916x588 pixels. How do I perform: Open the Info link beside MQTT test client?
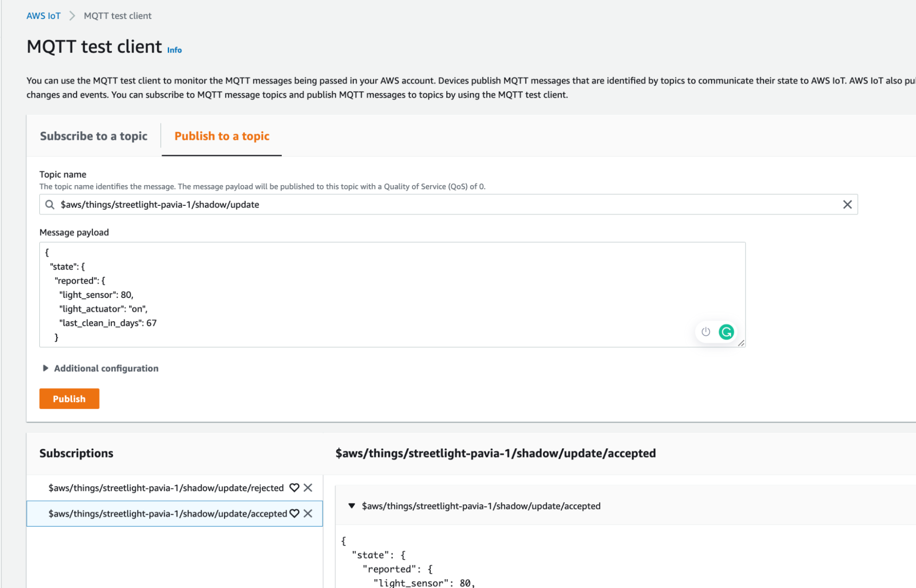click(174, 50)
